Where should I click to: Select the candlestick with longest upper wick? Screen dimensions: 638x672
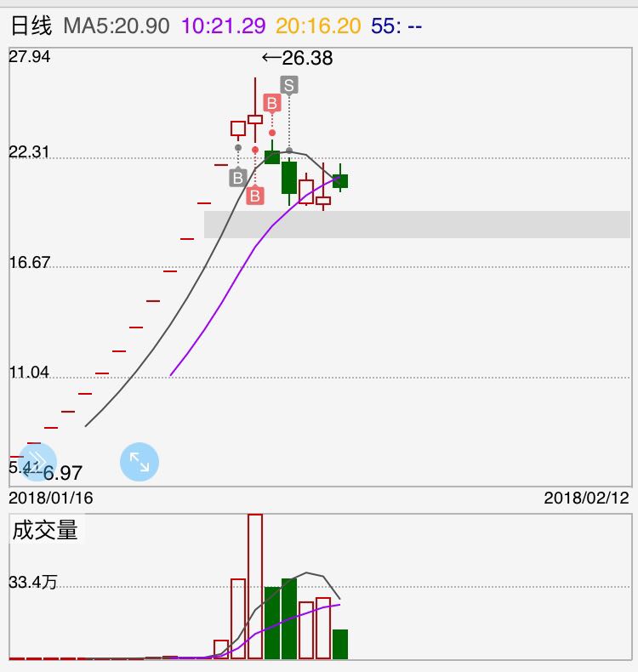[255, 111]
